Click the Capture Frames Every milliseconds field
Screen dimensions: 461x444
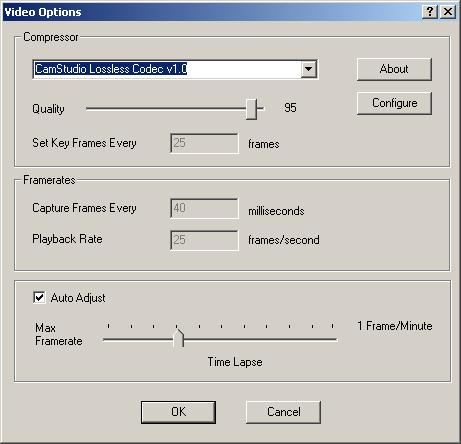(x=204, y=208)
